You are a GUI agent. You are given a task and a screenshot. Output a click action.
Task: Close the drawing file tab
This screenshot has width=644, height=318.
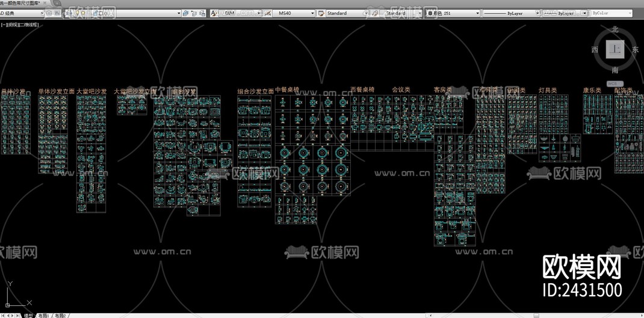click(x=45, y=3)
